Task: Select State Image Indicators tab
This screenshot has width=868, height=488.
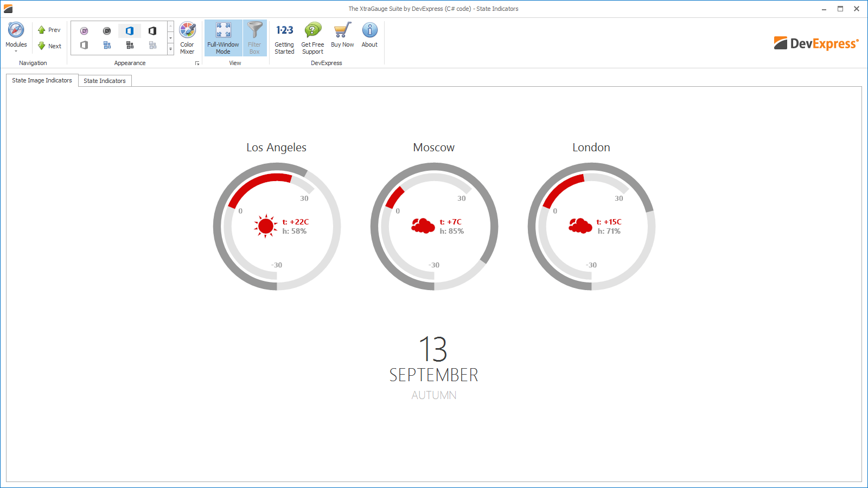Action: pyautogui.click(x=42, y=80)
